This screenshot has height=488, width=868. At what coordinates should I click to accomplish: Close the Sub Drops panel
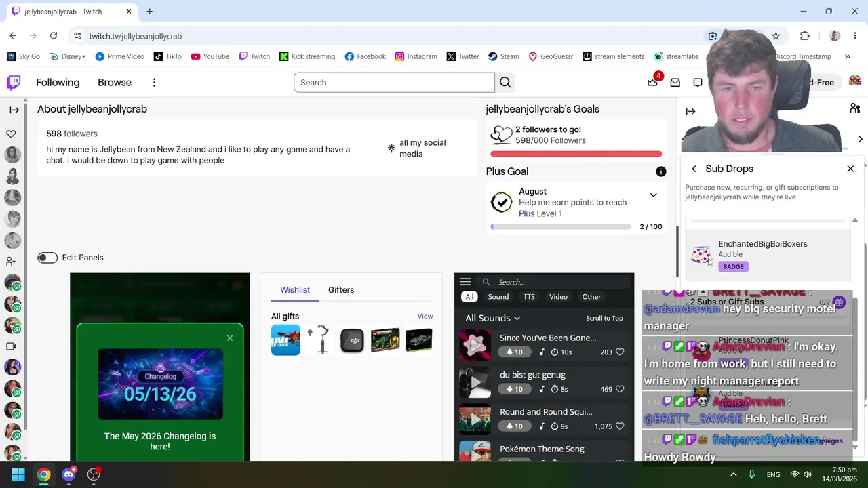pyautogui.click(x=850, y=169)
